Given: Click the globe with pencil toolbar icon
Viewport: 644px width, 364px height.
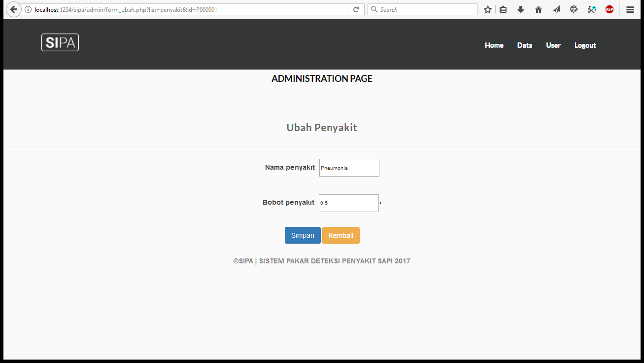Looking at the screenshot, I should pyautogui.click(x=574, y=9).
